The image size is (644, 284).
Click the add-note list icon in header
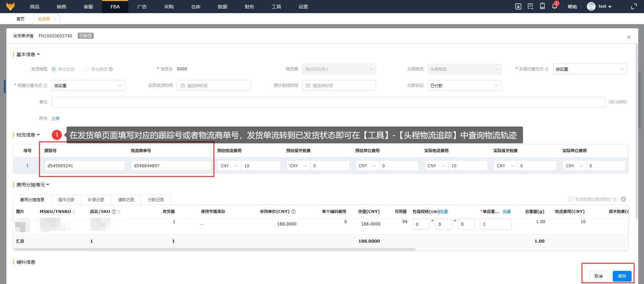tap(530, 6)
